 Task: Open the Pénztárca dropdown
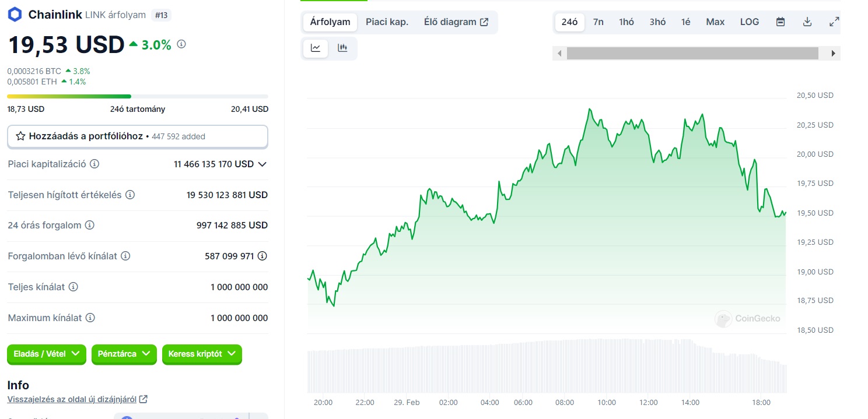[x=124, y=354]
